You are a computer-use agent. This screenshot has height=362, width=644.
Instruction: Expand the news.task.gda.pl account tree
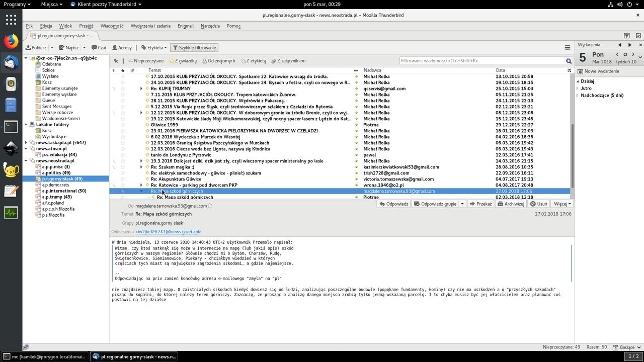click(26, 143)
